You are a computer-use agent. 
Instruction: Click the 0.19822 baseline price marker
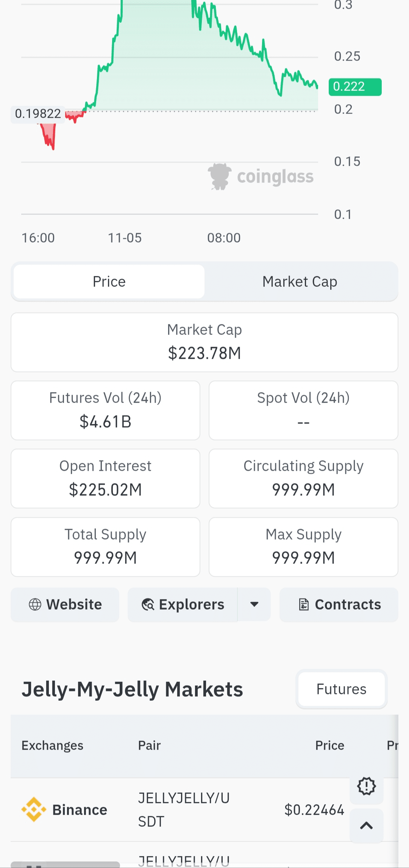click(x=38, y=114)
